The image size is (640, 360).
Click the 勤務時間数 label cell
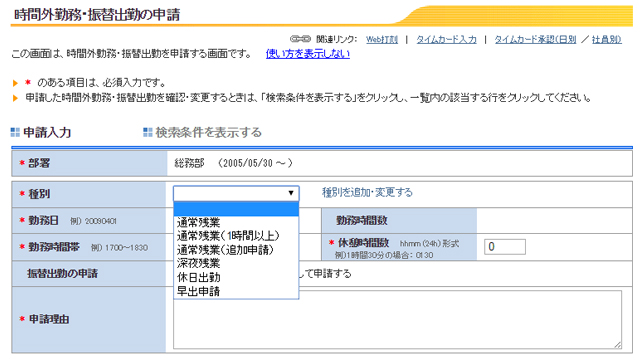[x=399, y=220]
